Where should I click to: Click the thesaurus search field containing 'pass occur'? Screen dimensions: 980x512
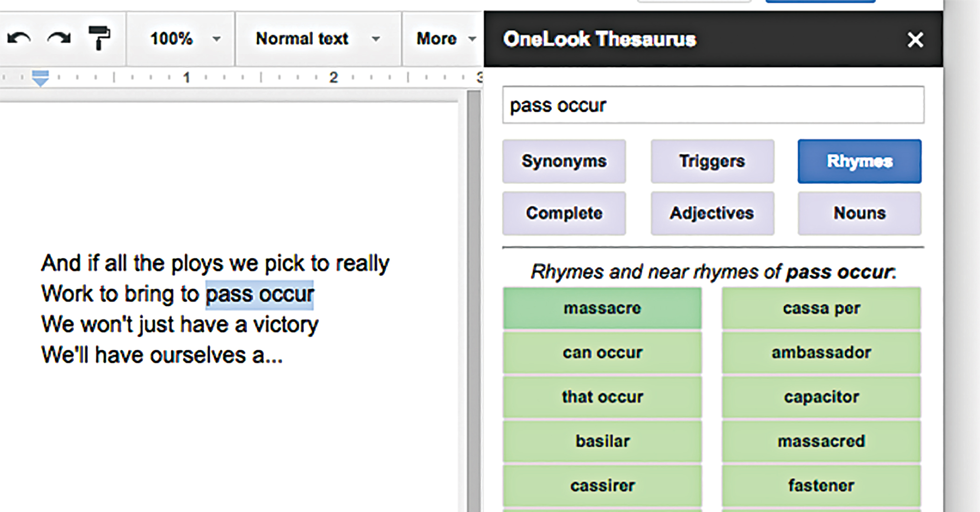pos(713,105)
